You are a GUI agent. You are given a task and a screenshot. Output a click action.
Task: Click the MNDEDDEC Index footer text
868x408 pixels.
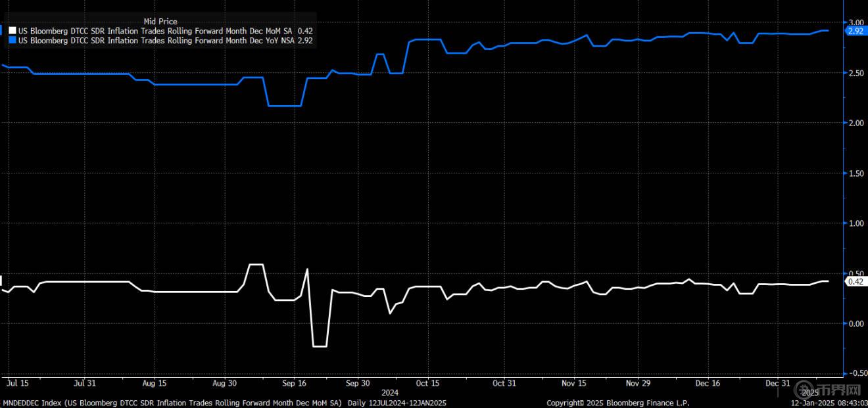tap(172, 402)
